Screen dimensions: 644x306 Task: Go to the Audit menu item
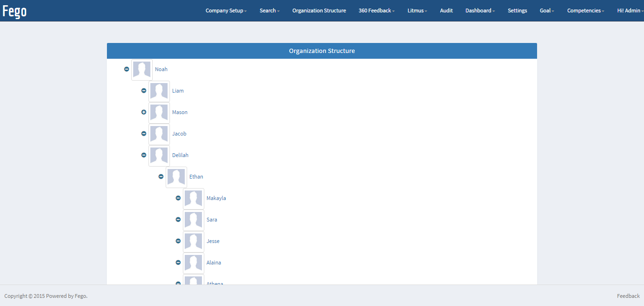pos(446,11)
